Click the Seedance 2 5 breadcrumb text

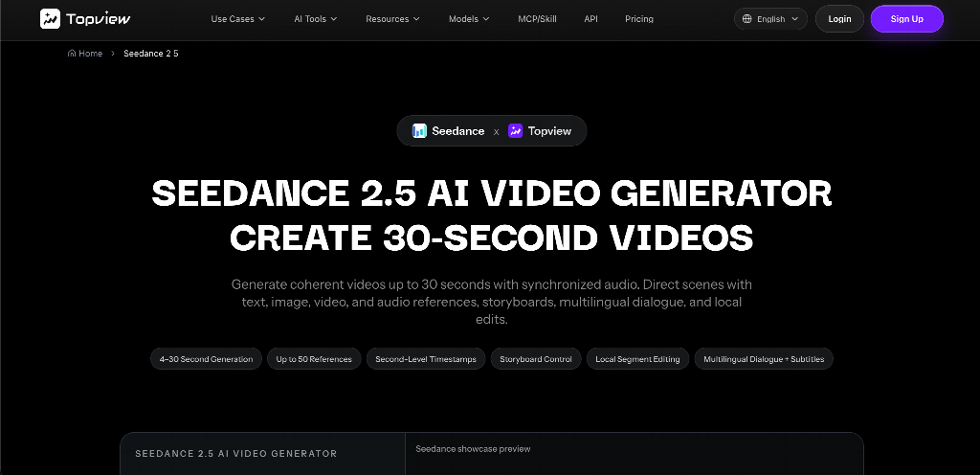(x=150, y=53)
